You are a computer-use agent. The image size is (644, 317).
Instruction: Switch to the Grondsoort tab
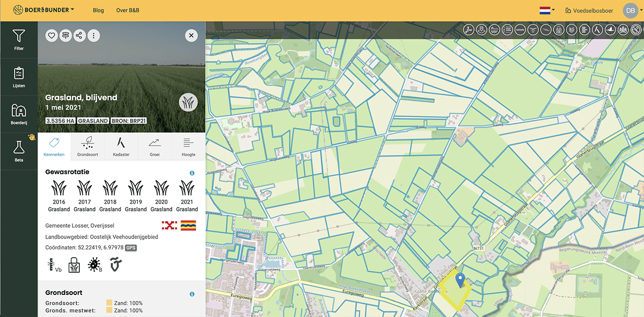click(87, 146)
